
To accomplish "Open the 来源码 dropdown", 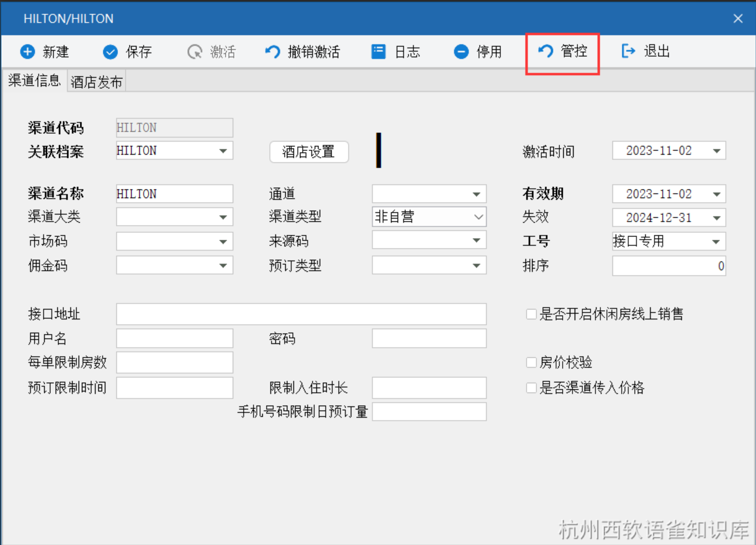I will point(476,240).
